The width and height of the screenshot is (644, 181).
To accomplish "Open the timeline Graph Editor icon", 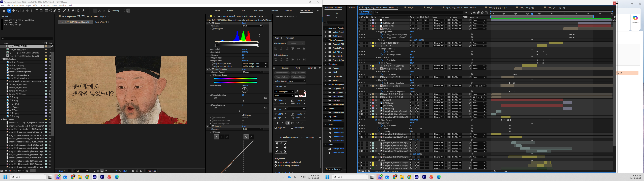I will point(486,13).
